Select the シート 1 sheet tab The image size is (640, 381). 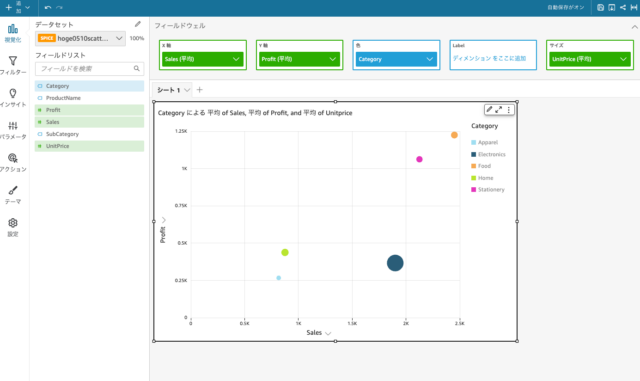[x=169, y=90]
